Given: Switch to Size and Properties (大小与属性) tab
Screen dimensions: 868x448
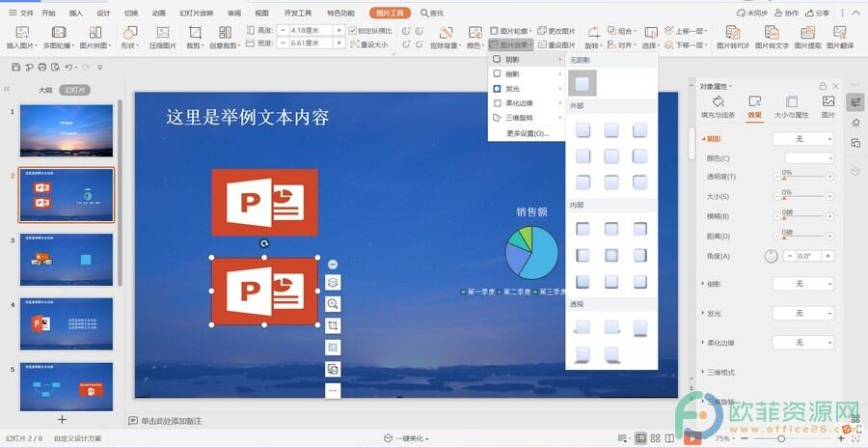Looking at the screenshot, I should click(x=791, y=107).
